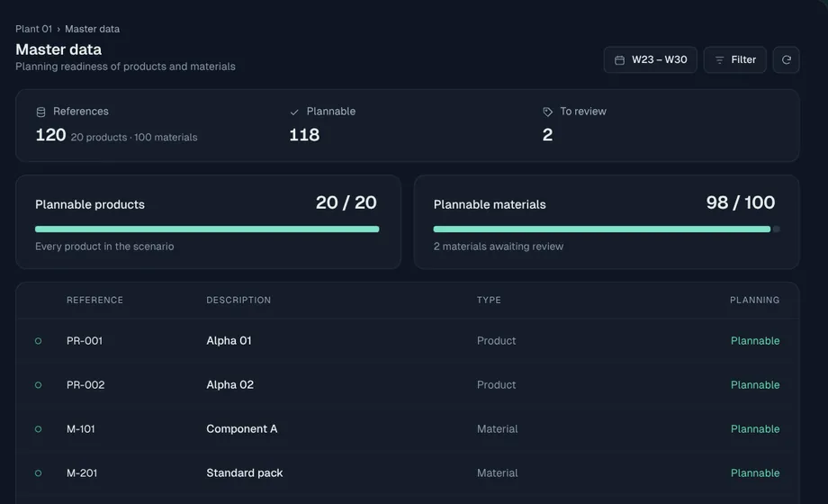Viewport: 828px width, 504px height.
Task: Click the Plannable status of Alpha 02
Action: [755, 385]
